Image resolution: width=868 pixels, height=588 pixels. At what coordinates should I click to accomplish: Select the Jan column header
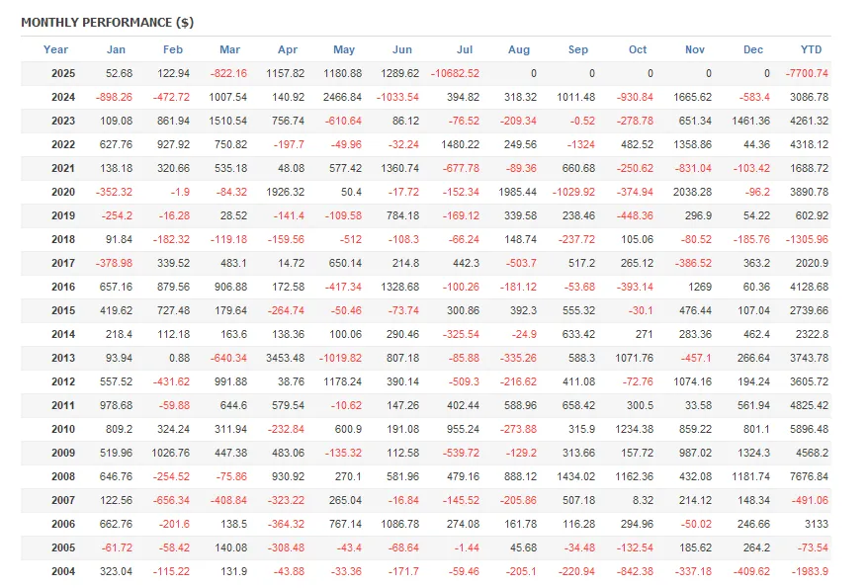116,49
